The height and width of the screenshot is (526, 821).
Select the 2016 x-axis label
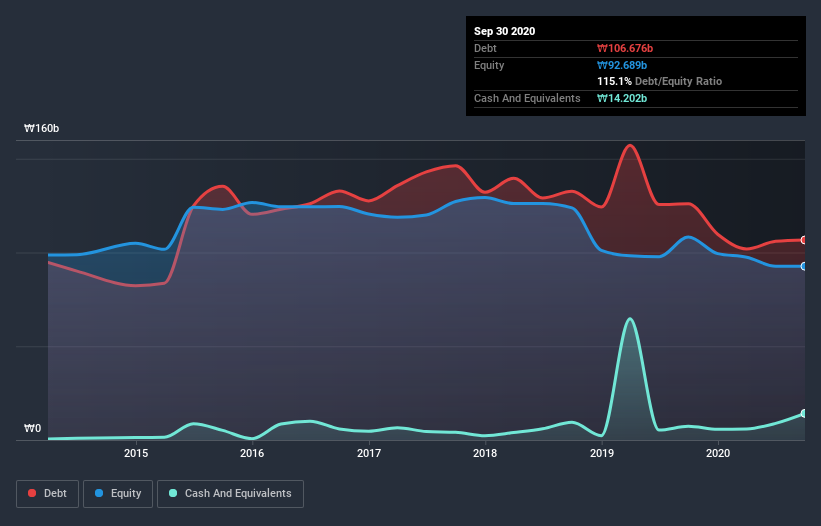point(252,453)
